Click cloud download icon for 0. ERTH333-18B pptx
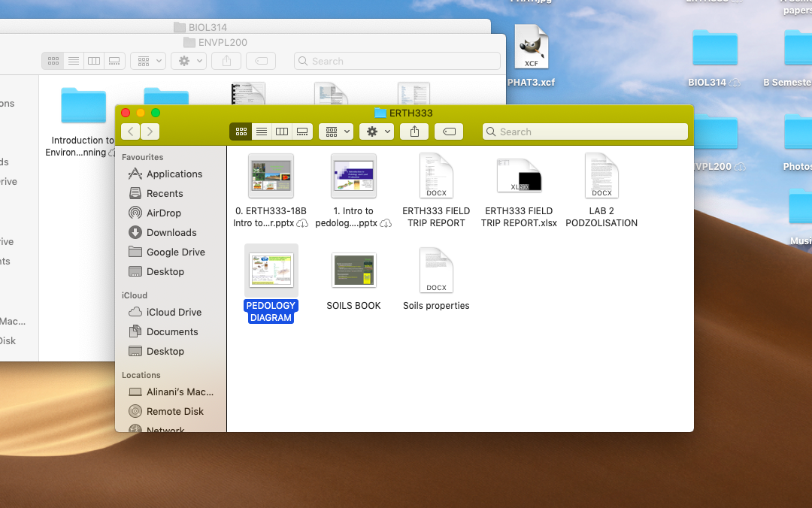 tap(302, 223)
